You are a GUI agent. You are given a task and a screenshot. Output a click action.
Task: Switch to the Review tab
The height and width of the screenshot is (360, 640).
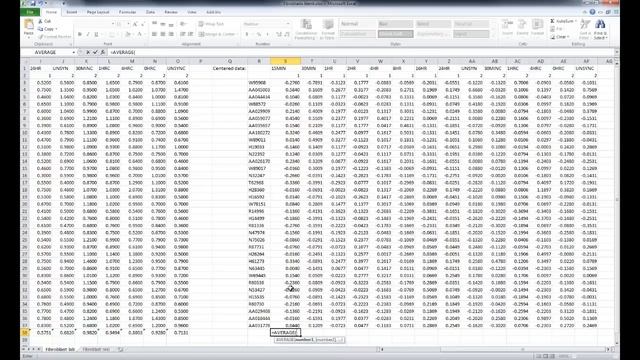click(171, 12)
